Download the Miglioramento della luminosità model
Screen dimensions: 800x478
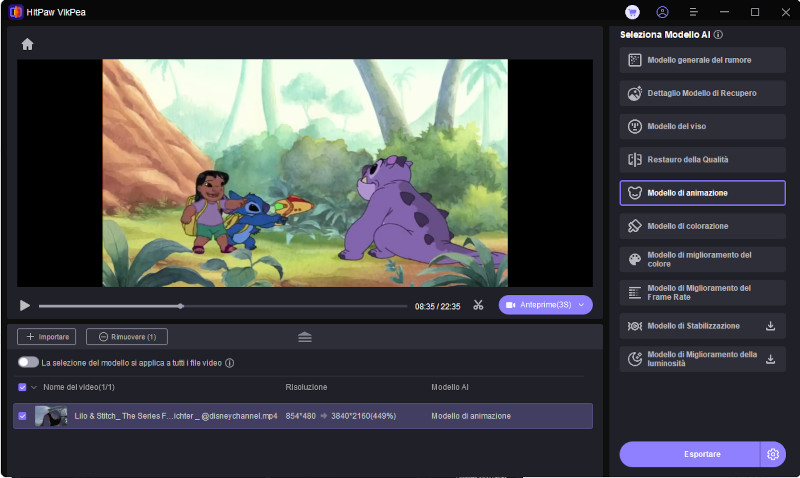(770, 359)
